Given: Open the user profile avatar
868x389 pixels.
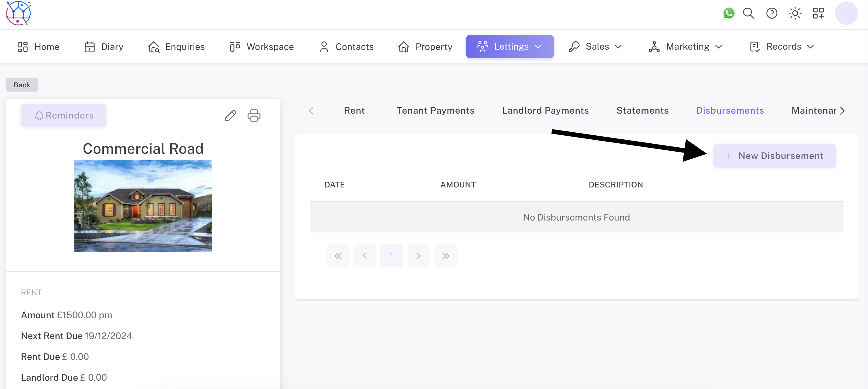Looking at the screenshot, I should pos(846,13).
